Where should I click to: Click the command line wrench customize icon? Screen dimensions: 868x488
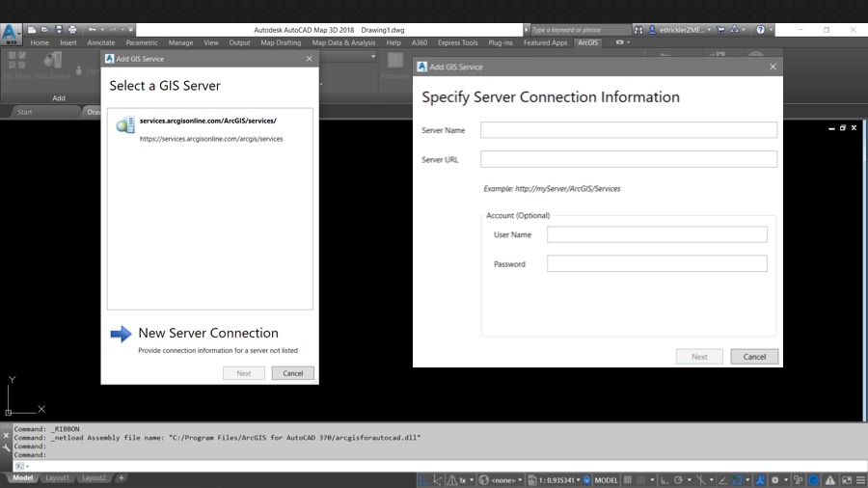[6, 447]
